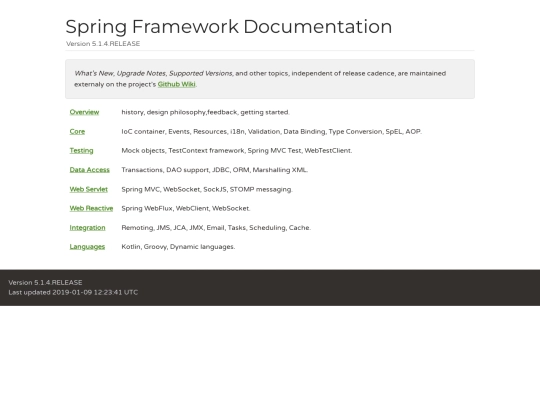This screenshot has height=405, width=540.
Task: Go to the Integration link
Action: pos(87,228)
